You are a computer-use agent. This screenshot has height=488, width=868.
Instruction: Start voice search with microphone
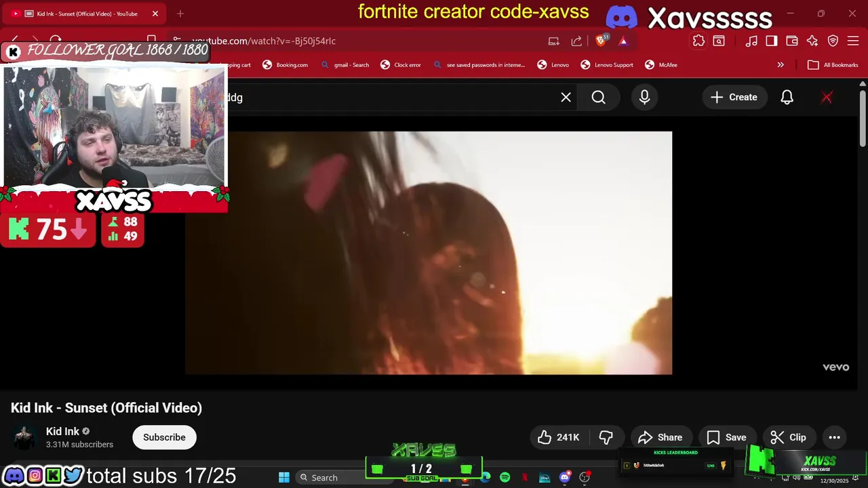point(644,98)
